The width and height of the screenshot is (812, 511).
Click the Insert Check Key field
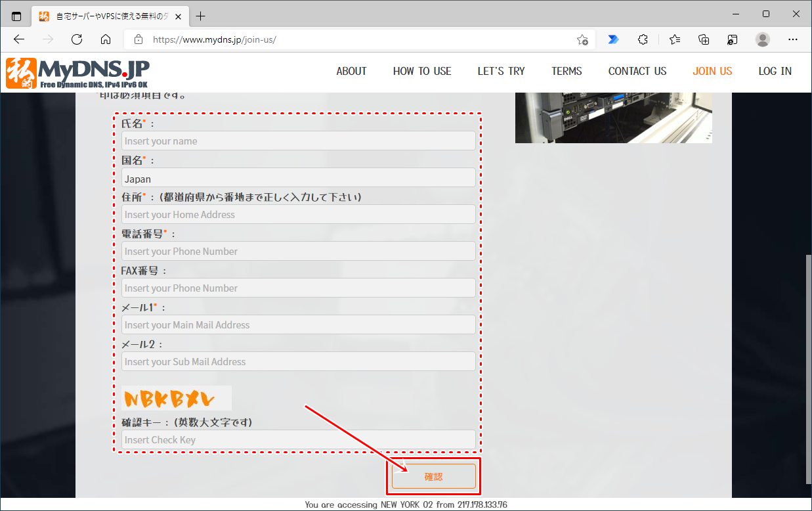click(x=298, y=439)
